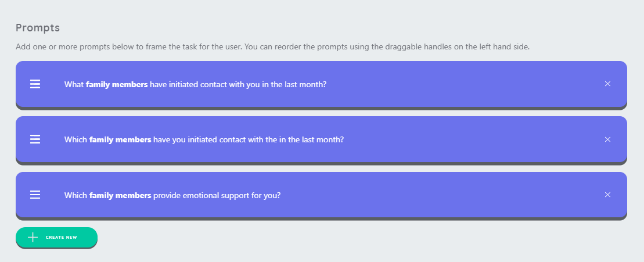Grab the drag handle of the first prompt
This screenshot has height=262, width=644.
click(x=35, y=84)
